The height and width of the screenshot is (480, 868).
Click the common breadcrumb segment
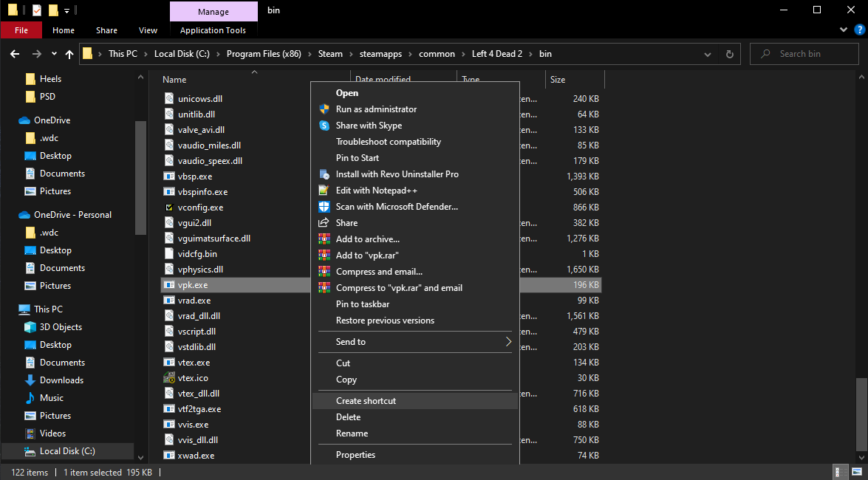click(x=437, y=54)
